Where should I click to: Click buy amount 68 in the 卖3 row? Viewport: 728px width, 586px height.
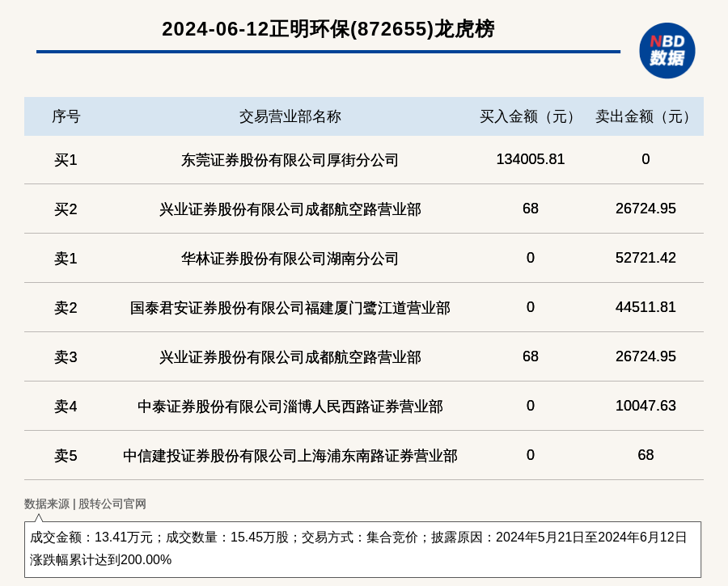point(530,356)
